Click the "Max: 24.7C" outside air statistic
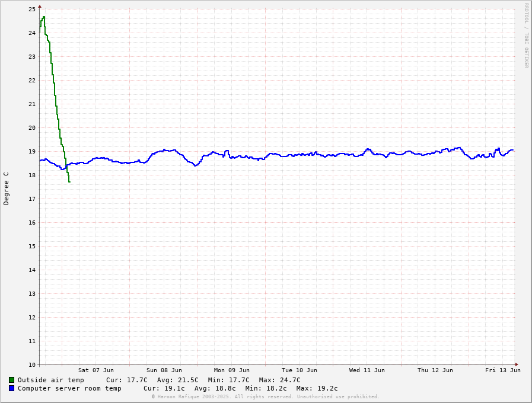 (279, 380)
